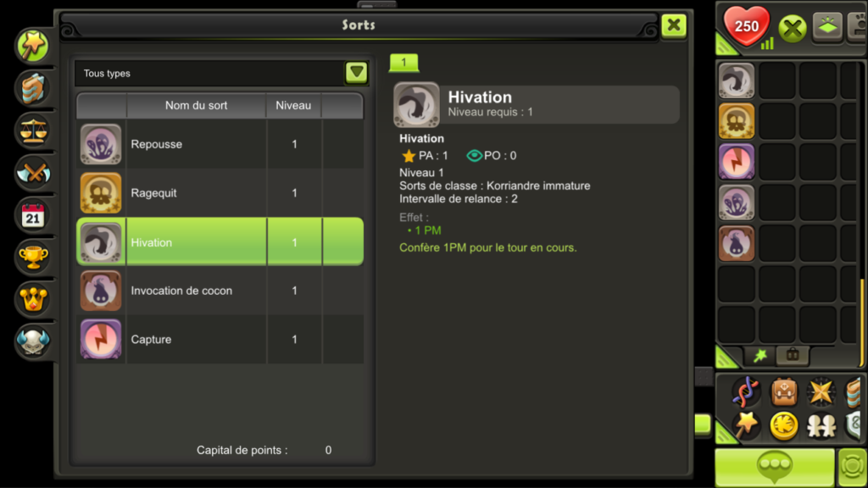
Task: Switch shortcut bar to spells star tab
Action: (x=760, y=355)
